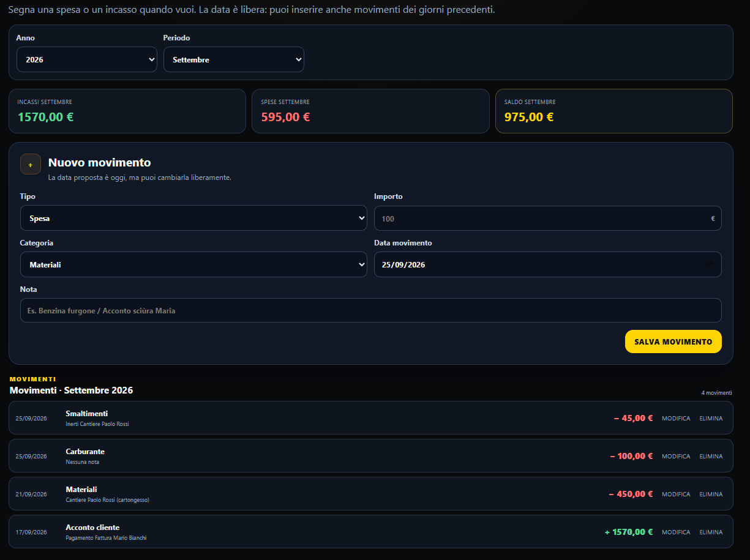Open the Tipo dropdown set to Spesa
Screen dimensions: 750x560
click(193, 218)
